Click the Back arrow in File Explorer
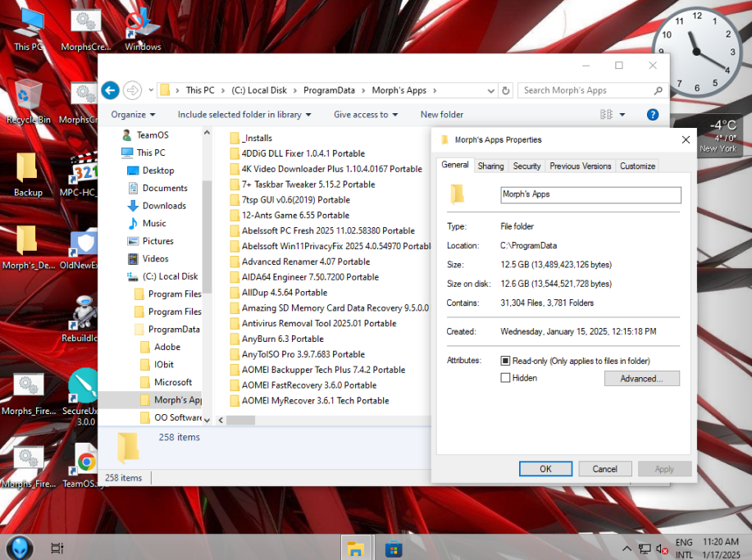The image size is (752, 560). click(111, 90)
